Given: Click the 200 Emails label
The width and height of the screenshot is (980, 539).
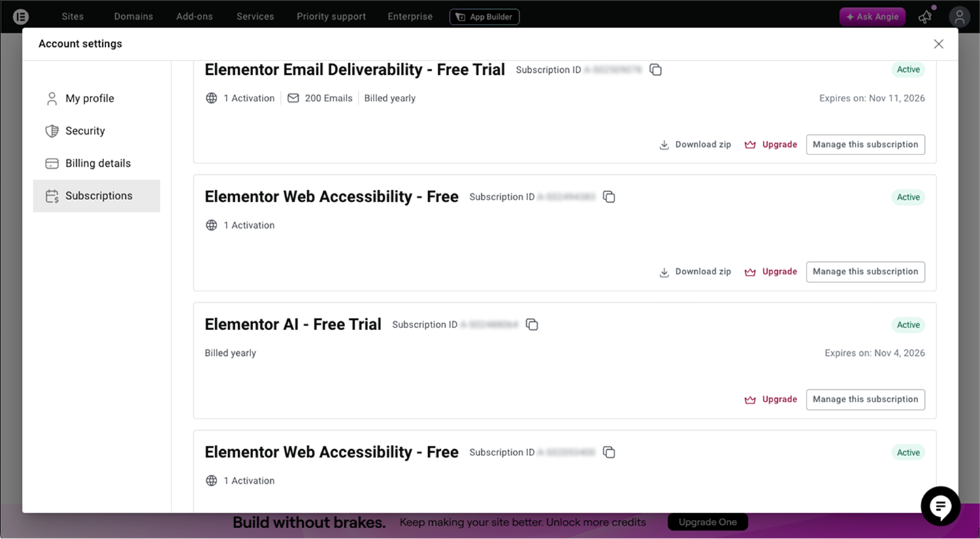Looking at the screenshot, I should pyautogui.click(x=329, y=98).
